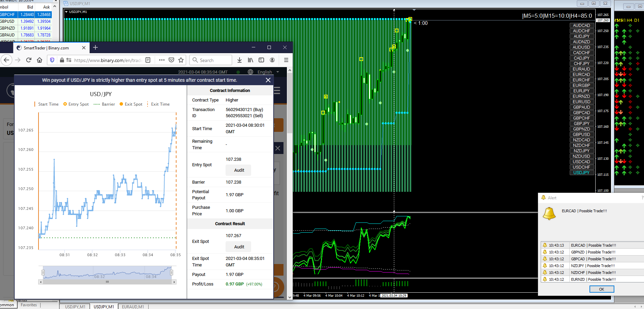Click the Bid column header in Market Watch
This screenshot has width=644, height=309.
pos(30,7)
